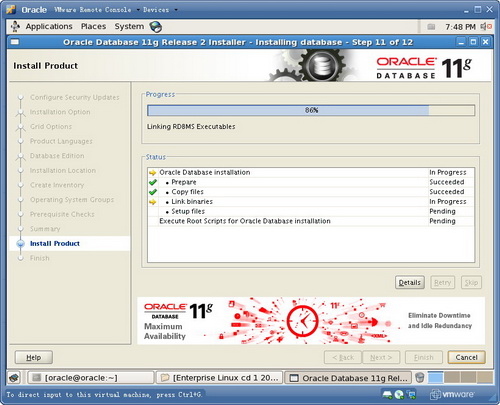Click the yellow arrow next to Oracle Database installation
The height and width of the screenshot is (405, 500).
tap(153, 173)
